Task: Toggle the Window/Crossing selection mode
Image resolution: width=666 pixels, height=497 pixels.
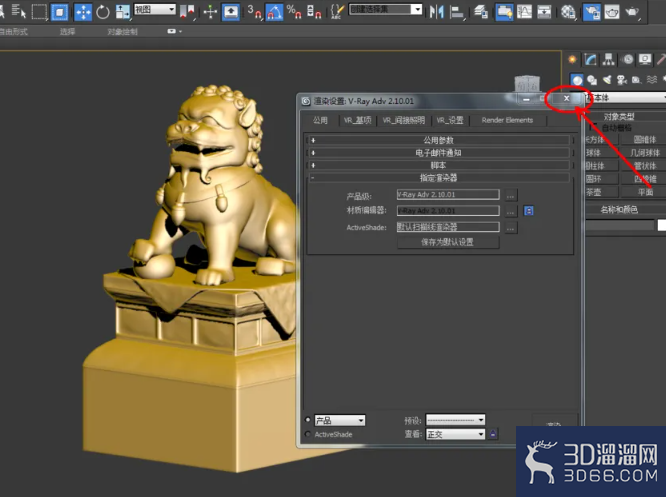Action: tap(59, 11)
